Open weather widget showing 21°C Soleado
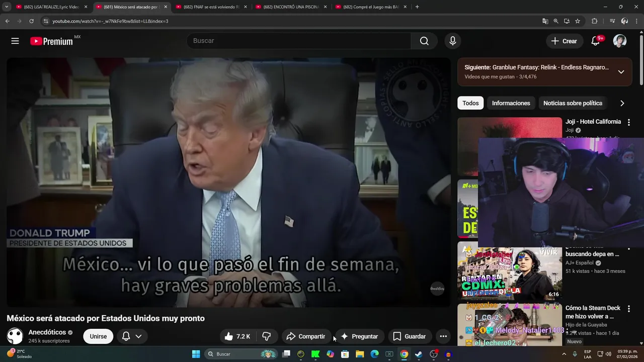Viewport: 644px width, 362px height. (19, 354)
